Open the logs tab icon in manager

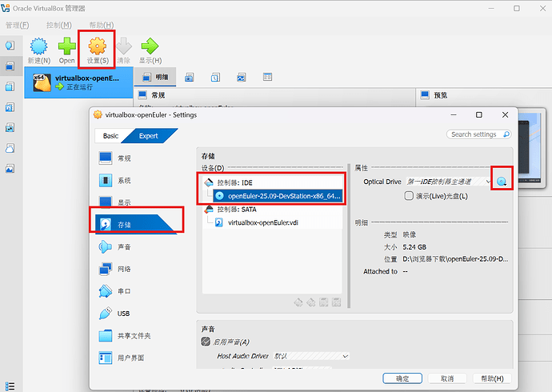coord(215,77)
